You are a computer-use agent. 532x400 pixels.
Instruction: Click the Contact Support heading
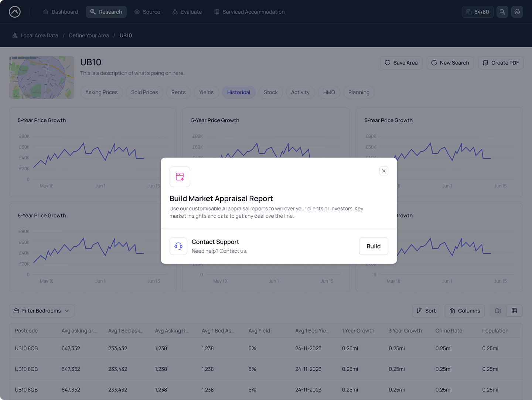pyautogui.click(x=215, y=242)
